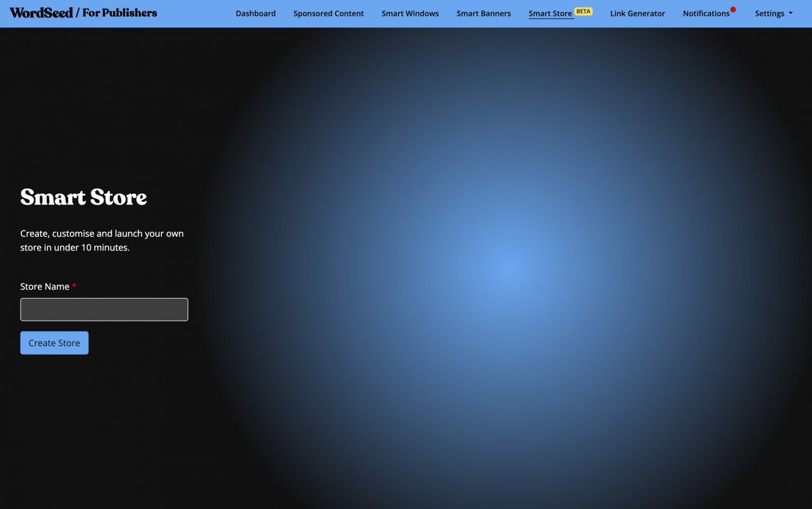Open the Dashboard page
812x509 pixels.
(255, 13)
